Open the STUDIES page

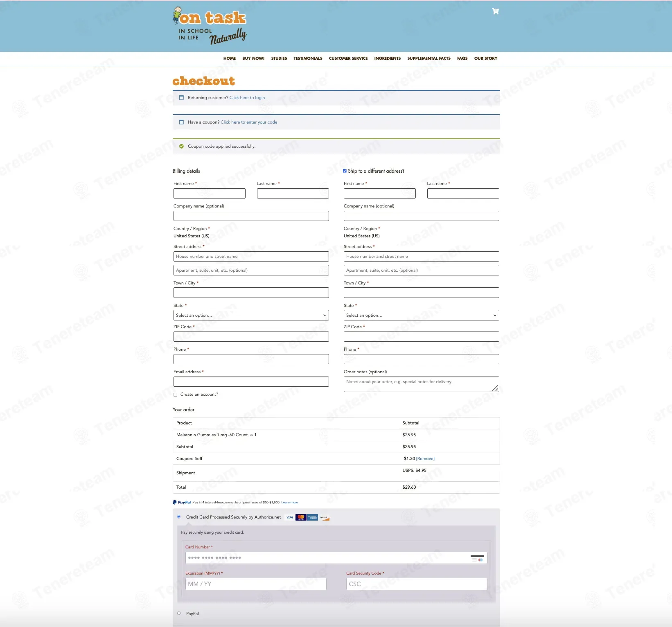tap(279, 59)
